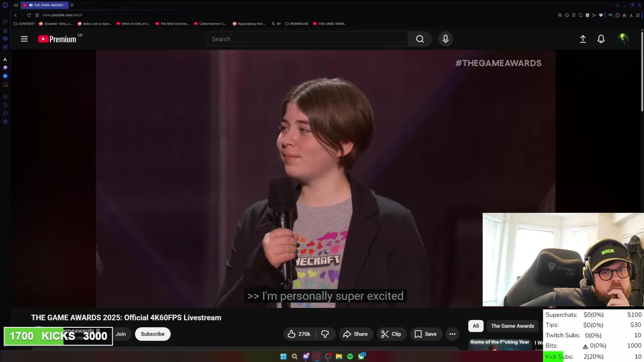Open the Streamer 'Dimz_Li...' bookmark
The width and height of the screenshot is (644, 362).
(56, 24)
